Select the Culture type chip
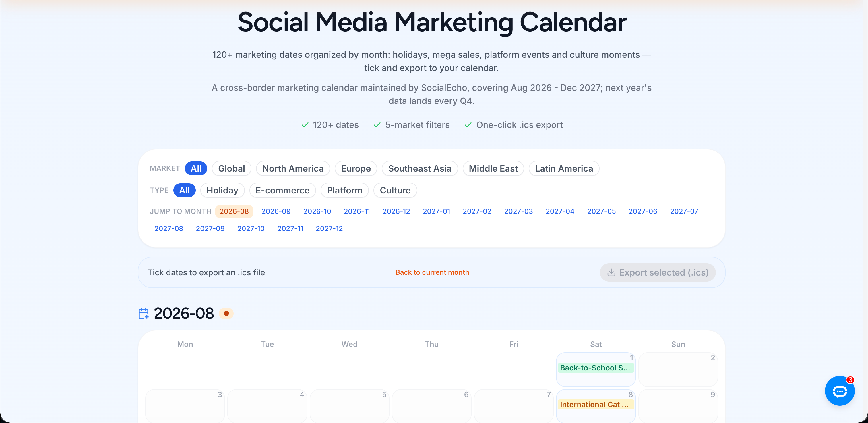The image size is (868, 423). tap(395, 190)
